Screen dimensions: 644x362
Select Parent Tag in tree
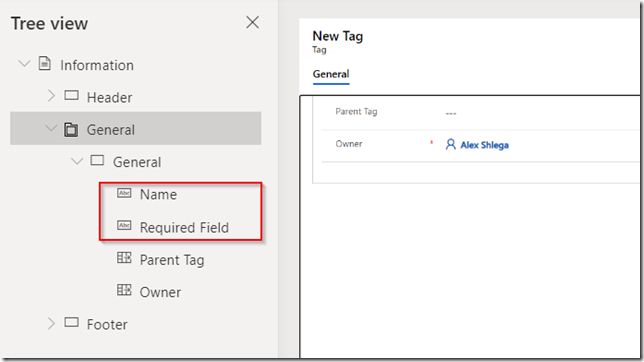(172, 260)
